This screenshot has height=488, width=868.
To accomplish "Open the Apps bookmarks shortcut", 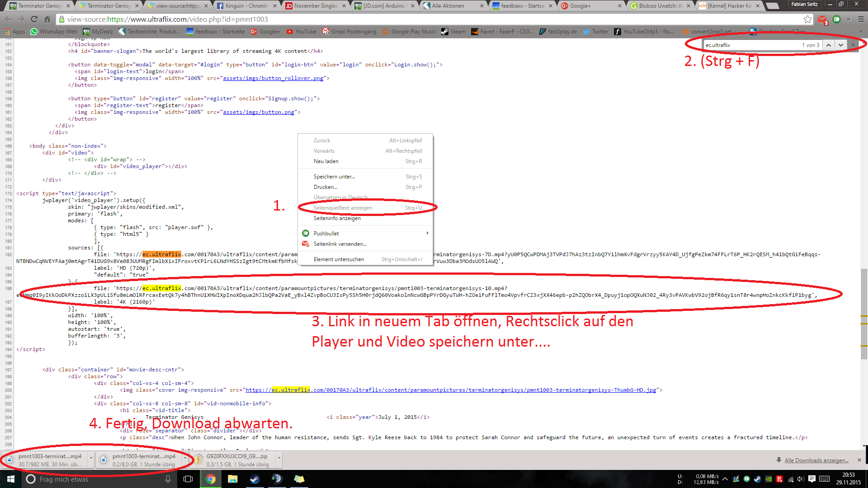I will tap(14, 32).
